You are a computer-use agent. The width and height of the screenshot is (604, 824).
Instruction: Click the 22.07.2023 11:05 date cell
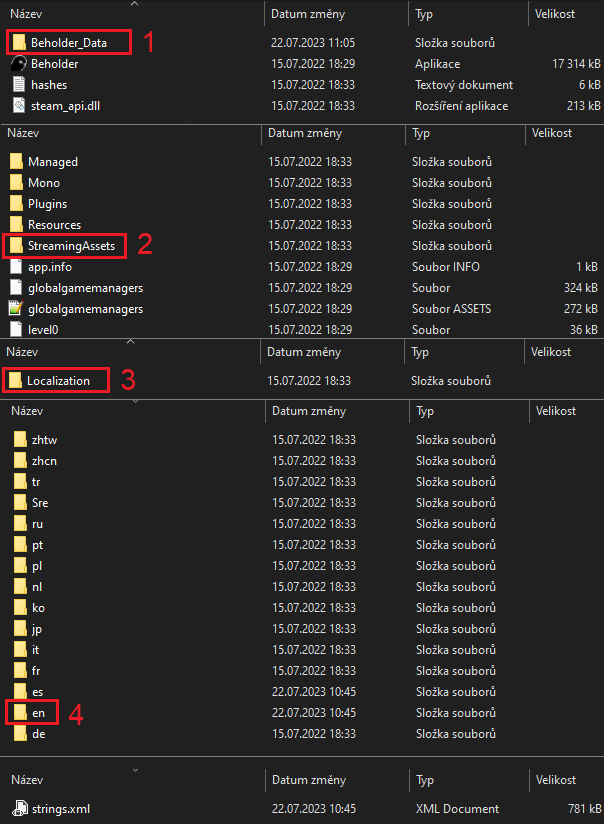(313, 43)
